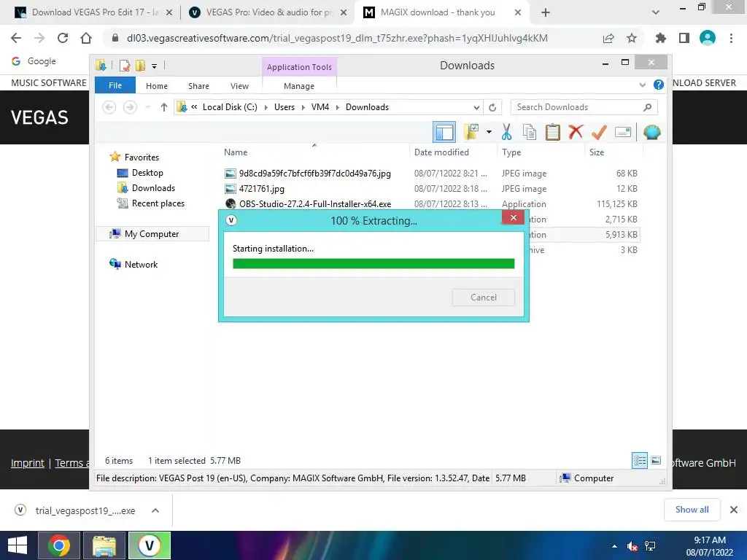Refresh the Downloads folder view
The image size is (747, 560).
click(492, 107)
